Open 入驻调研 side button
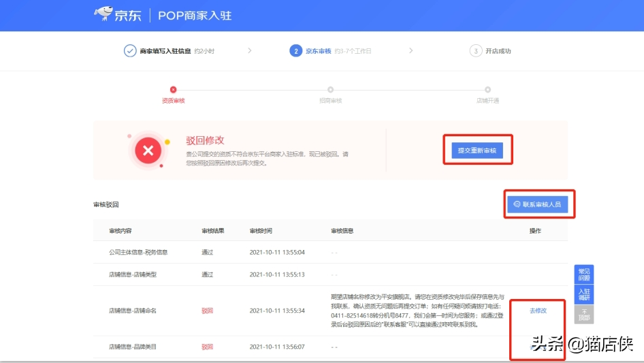 pyautogui.click(x=583, y=294)
